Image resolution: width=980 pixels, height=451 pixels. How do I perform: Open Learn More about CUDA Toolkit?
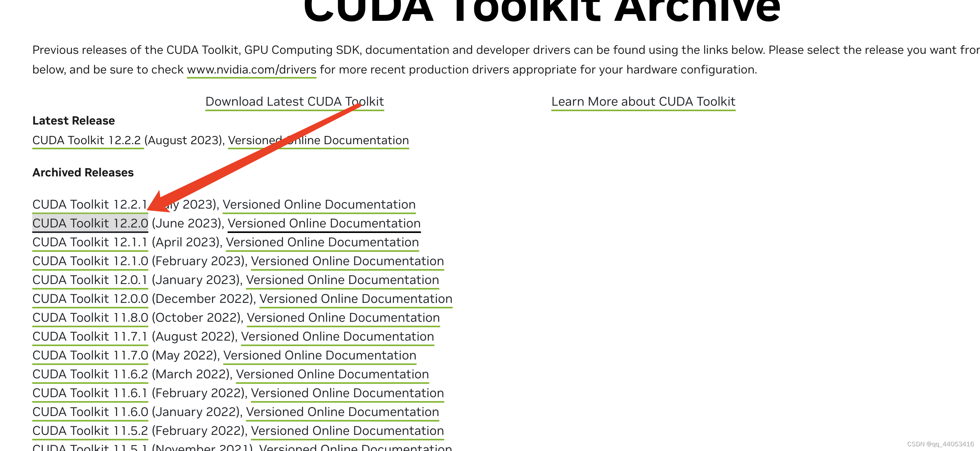(x=643, y=102)
